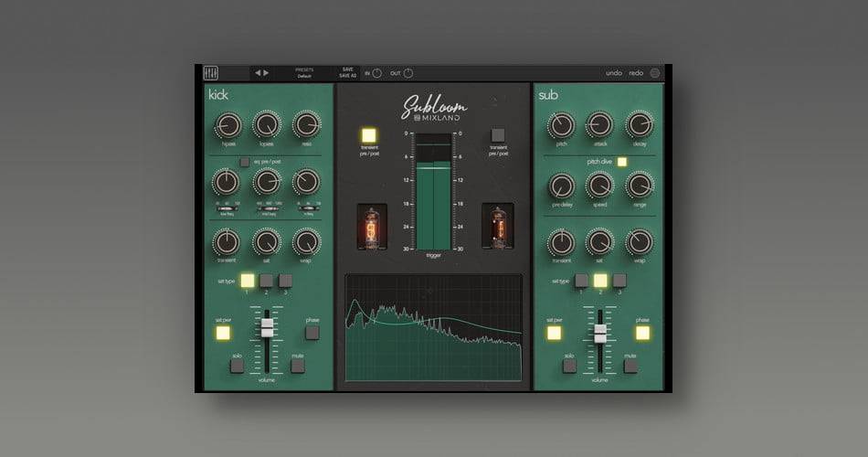Click the kick volume fader handle
The width and height of the screenshot is (868, 457).
click(267, 328)
